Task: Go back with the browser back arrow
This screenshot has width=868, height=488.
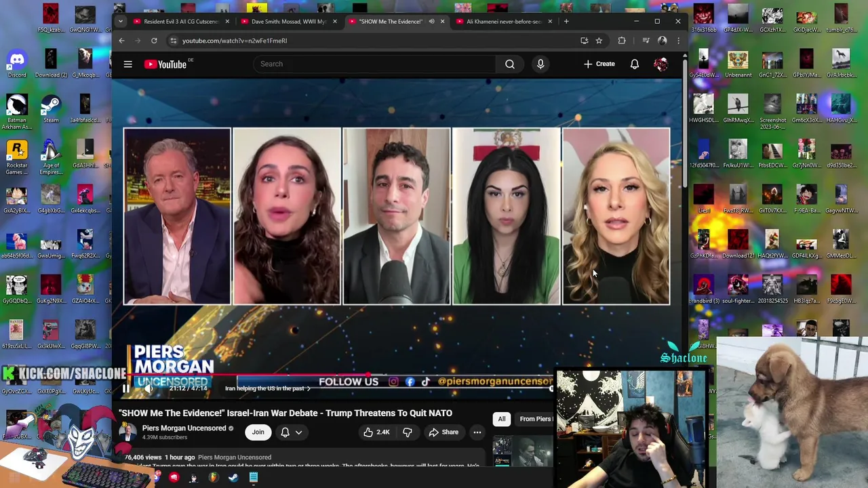Action: pos(121,41)
